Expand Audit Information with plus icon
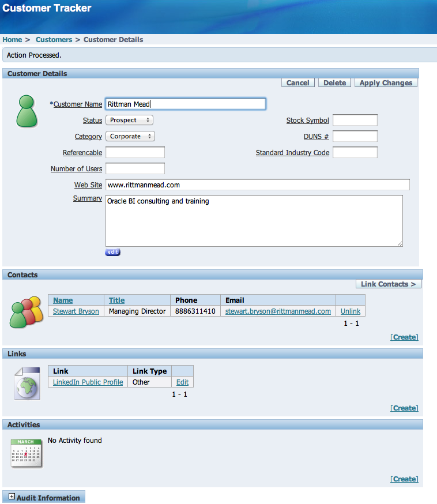The image size is (437, 504). coord(12,497)
